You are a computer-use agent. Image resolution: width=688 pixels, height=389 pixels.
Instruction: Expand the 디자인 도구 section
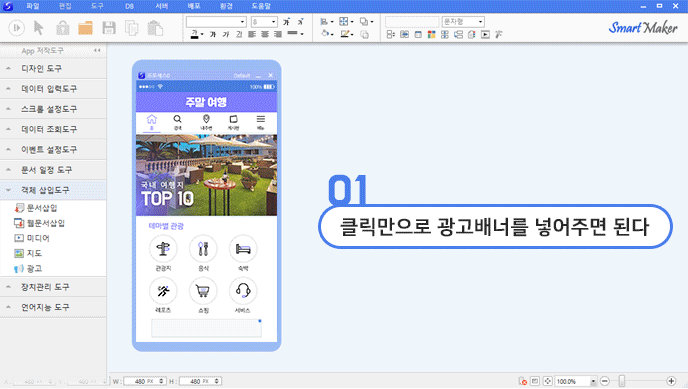[53, 68]
